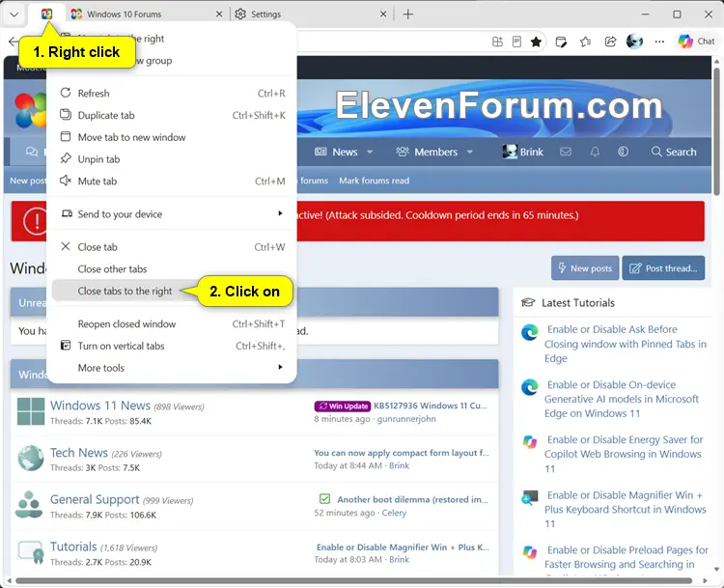Screen dimensions: 724x588
Task: Click the favorites star icon in address bar
Action: click(x=536, y=42)
